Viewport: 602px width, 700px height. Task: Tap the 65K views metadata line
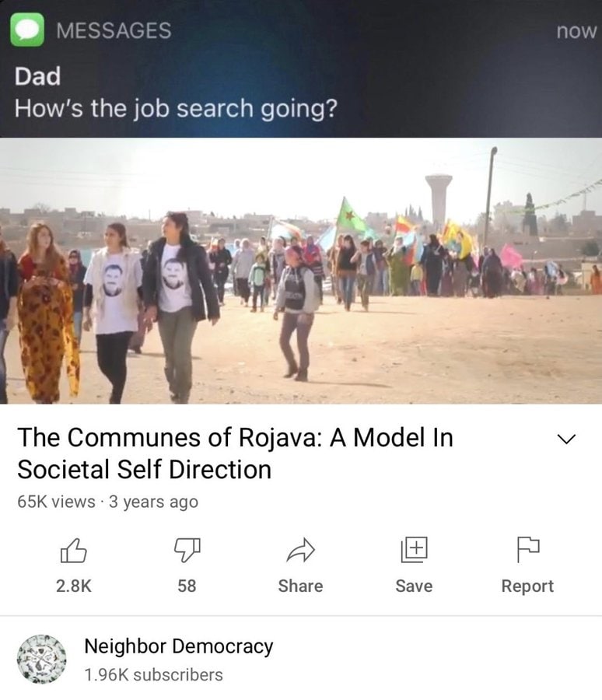click(x=107, y=502)
